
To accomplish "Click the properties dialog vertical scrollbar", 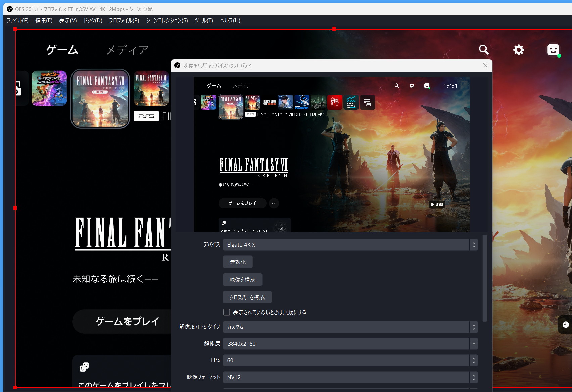I will coord(484,278).
